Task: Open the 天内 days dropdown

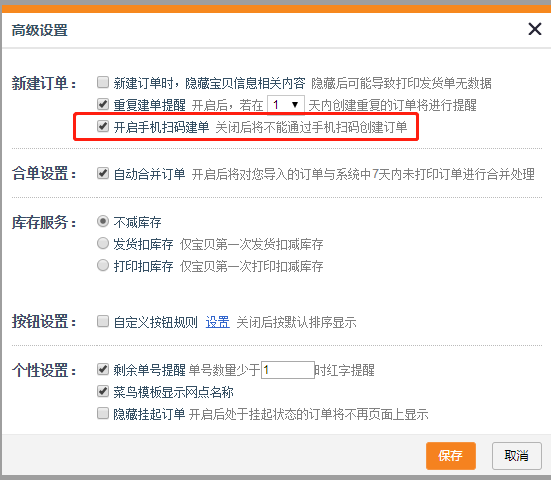Action: coord(286,105)
